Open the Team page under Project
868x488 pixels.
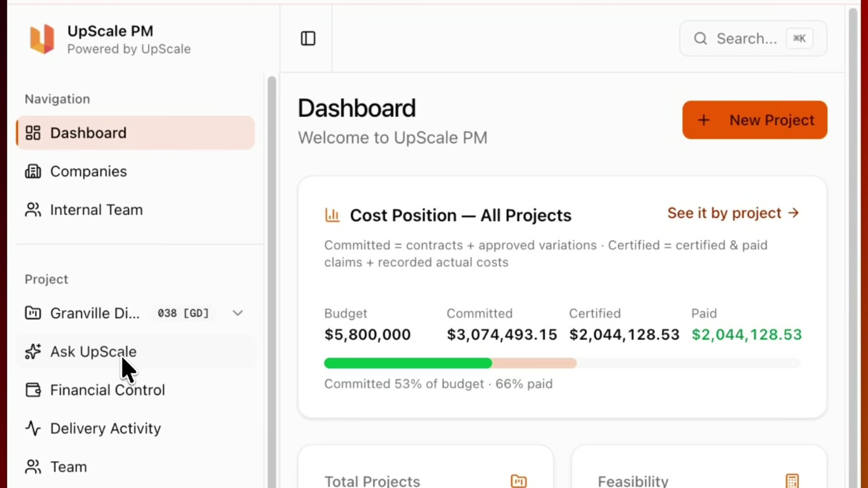[x=136, y=467]
